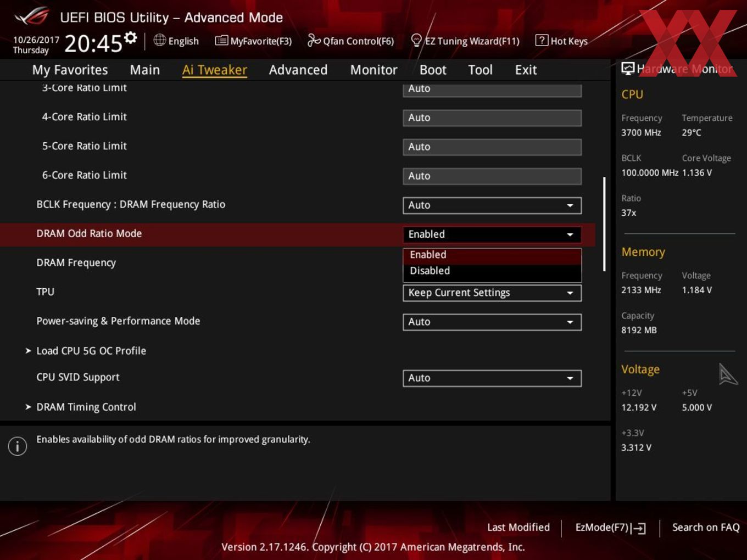
Task: Switch to My Favorites tab
Action: click(x=70, y=70)
